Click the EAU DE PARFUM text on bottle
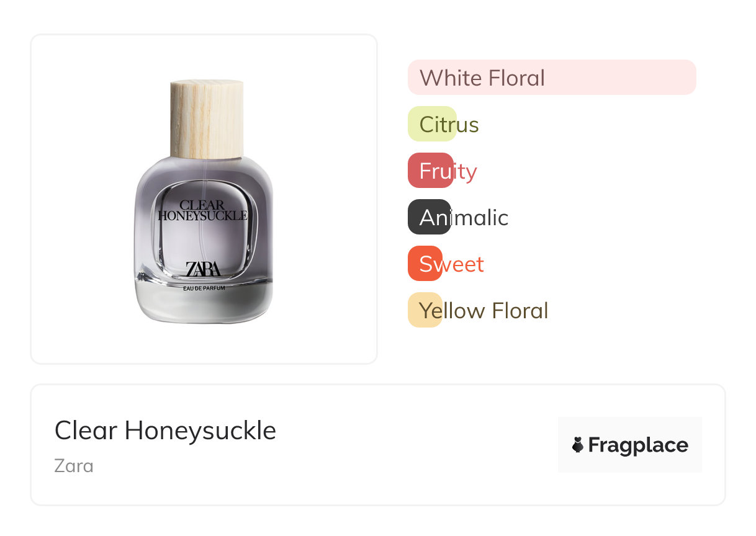Screen dimensions: 756x536 [204, 288]
